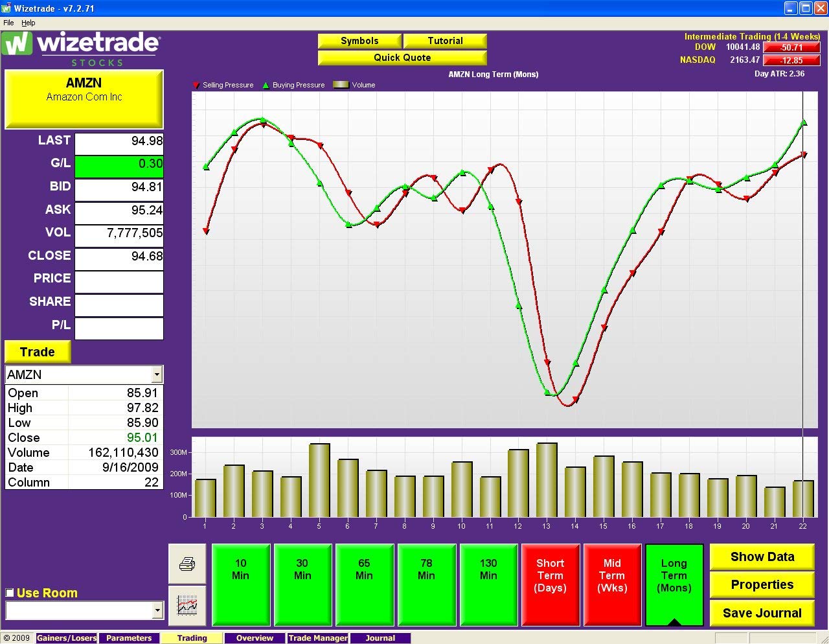Expand the Use Room dropdown list
Screen dimensions: 829x644
tap(157, 610)
